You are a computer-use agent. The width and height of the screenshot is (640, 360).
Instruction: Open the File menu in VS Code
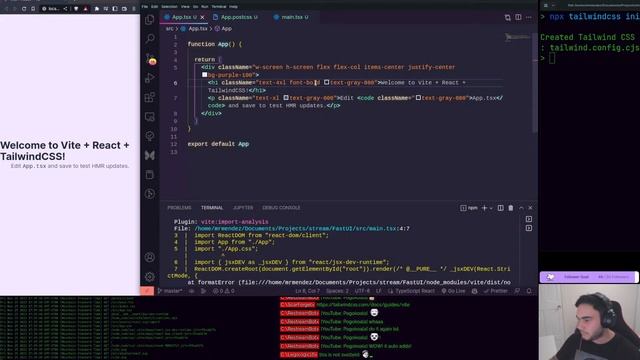144,7
